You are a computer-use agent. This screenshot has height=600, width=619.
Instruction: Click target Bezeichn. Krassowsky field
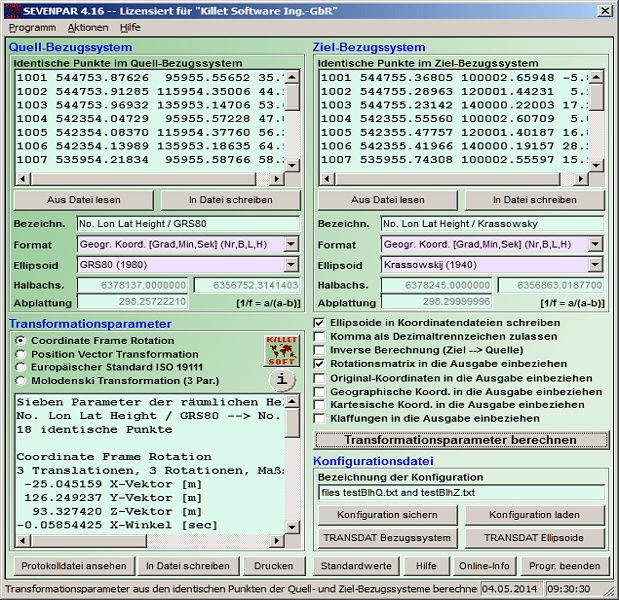click(x=492, y=224)
